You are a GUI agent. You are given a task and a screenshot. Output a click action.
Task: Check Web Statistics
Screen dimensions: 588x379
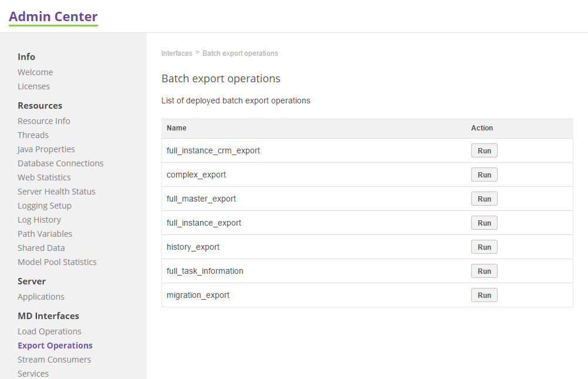(x=44, y=177)
